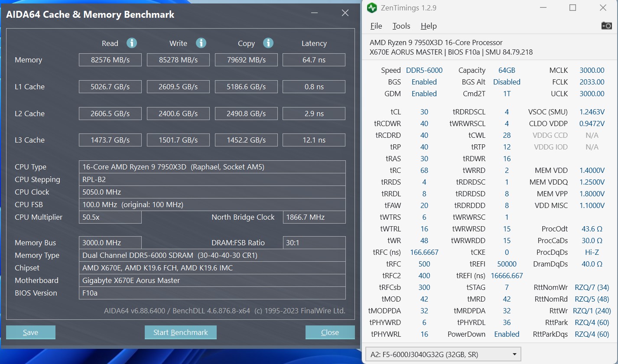Click the CPU Stepping value RPL-B2

[212, 179]
